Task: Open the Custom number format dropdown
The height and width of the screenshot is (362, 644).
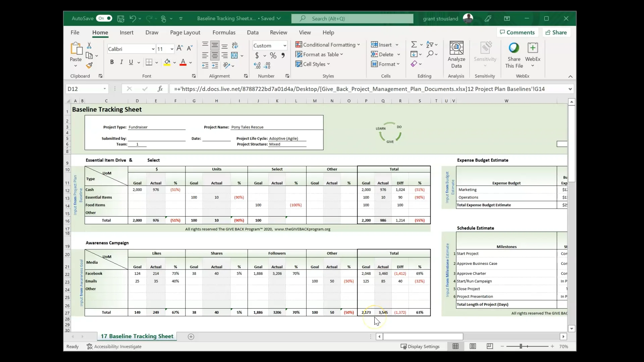Action: click(285, 46)
